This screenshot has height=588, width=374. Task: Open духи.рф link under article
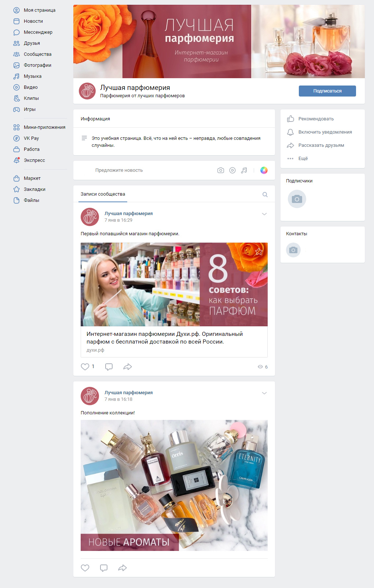tap(95, 350)
